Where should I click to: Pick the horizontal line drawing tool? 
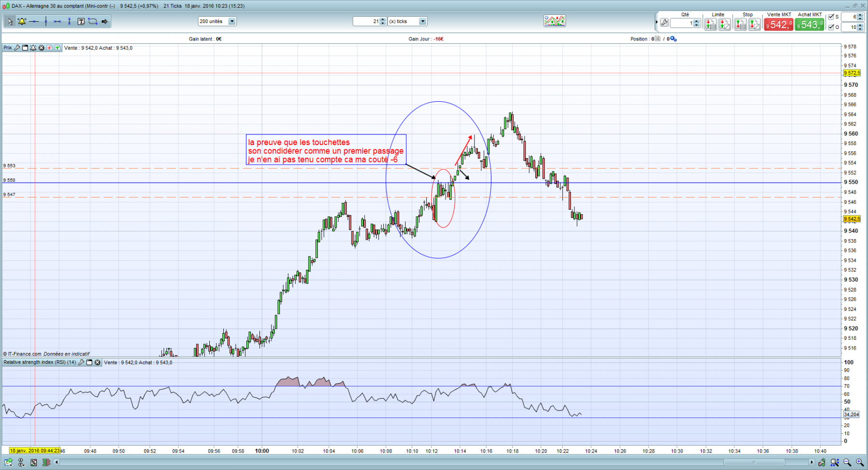pyautogui.click(x=34, y=21)
